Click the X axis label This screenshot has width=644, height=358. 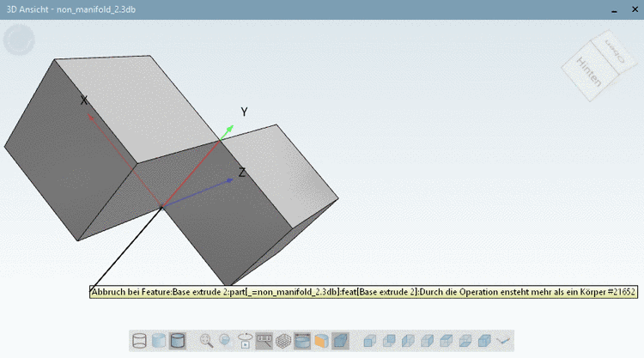(x=84, y=100)
